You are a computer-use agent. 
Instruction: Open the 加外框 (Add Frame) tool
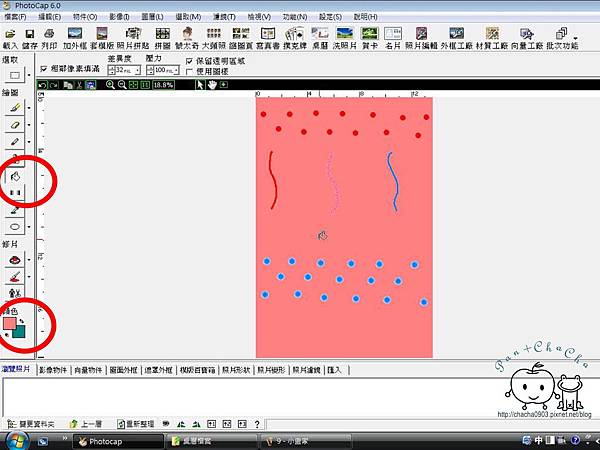coord(75,39)
